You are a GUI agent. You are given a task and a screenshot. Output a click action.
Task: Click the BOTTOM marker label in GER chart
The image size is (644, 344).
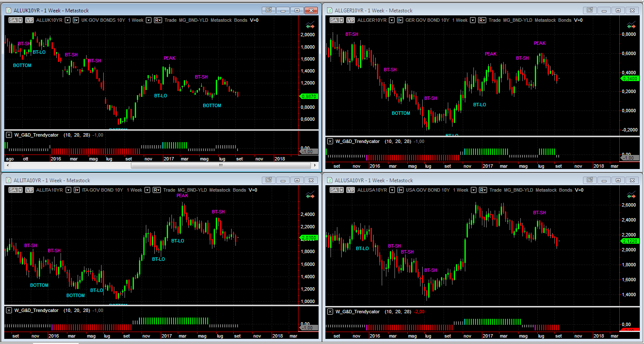401,113
